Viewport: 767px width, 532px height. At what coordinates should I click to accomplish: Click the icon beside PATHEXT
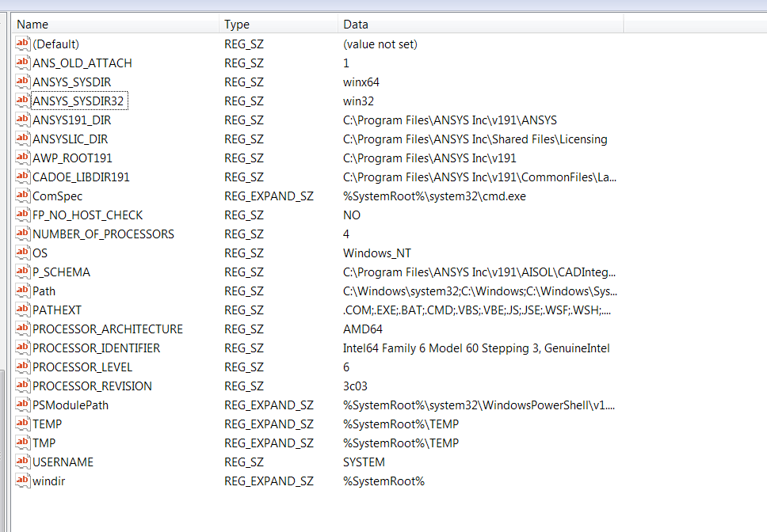click(22, 310)
